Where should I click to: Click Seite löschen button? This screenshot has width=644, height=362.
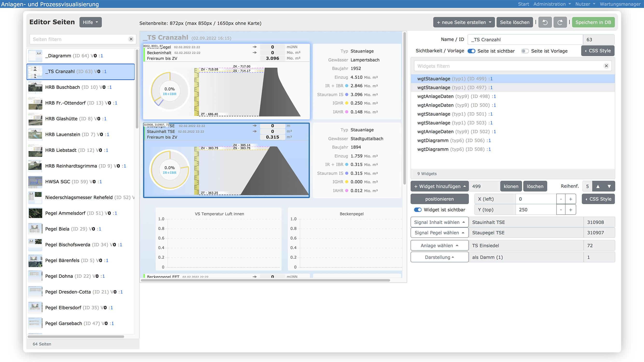point(514,22)
